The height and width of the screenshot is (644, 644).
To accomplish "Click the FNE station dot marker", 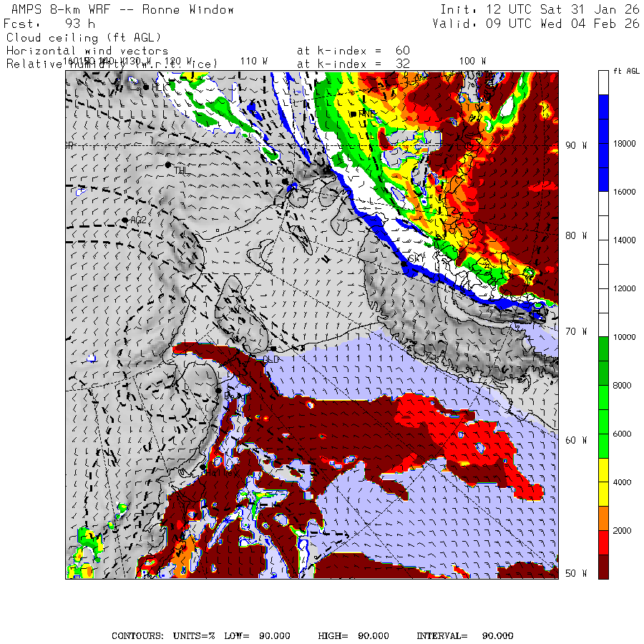I will click(353, 114).
